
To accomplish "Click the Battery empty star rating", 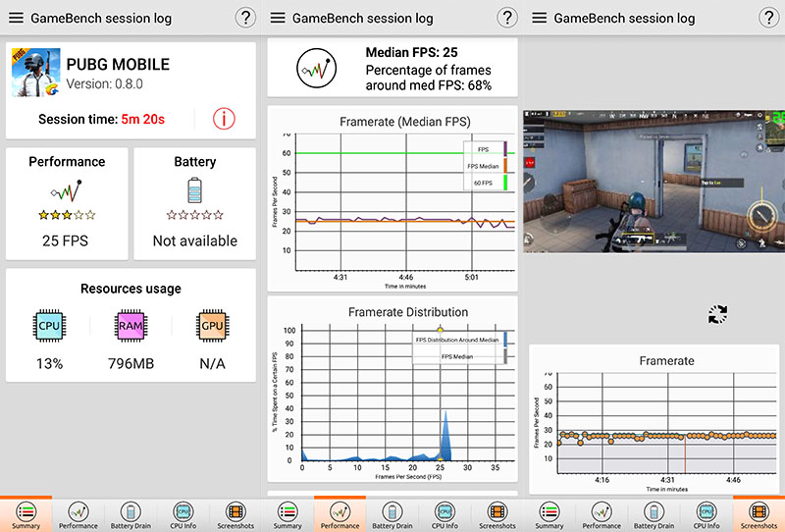I will tap(194, 215).
